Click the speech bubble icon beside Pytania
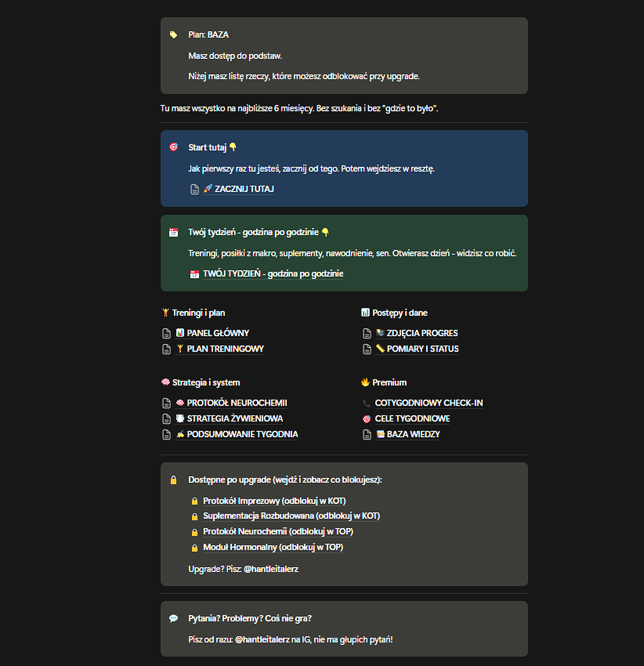The width and height of the screenshot is (644, 666). [x=173, y=618]
